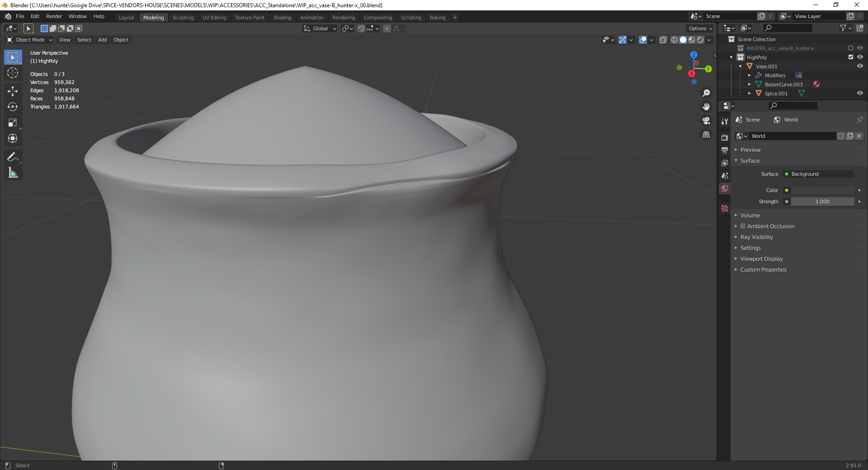
Task: Select the Cursor tool in the toolbar
Action: (13, 73)
